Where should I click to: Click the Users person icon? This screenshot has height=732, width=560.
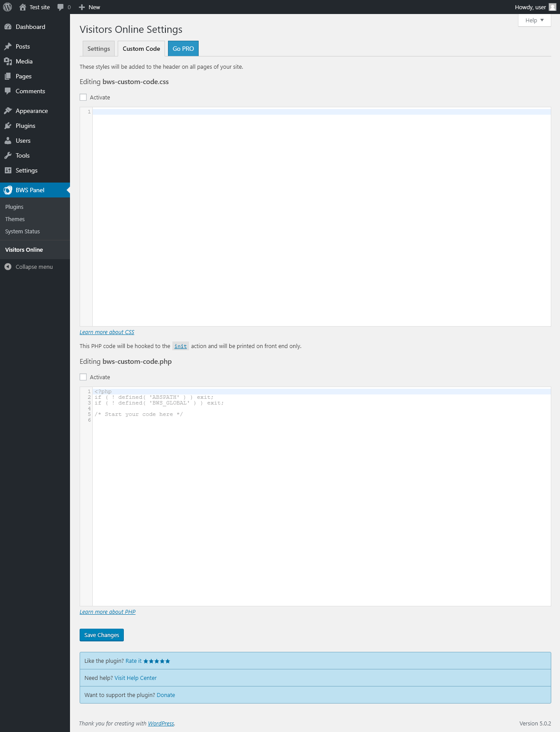tap(8, 141)
